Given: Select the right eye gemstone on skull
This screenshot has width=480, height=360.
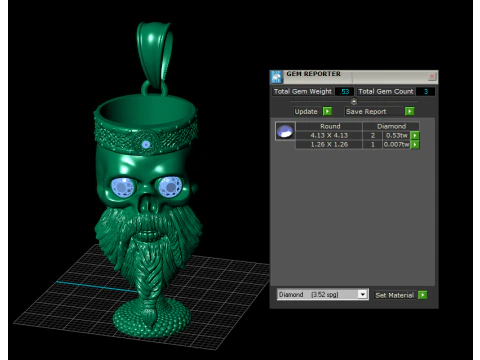Looking at the screenshot, I should point(170,187).
